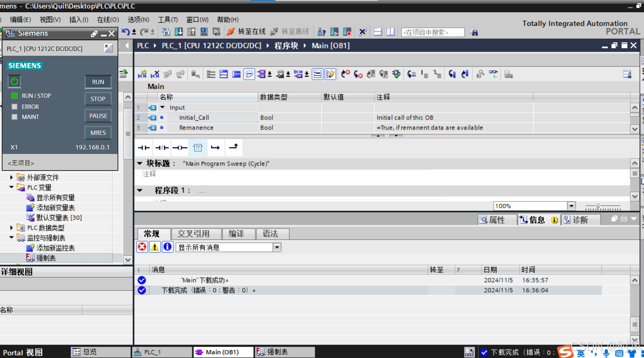Toggle the RUN / STOP indicator
This screenshot has width=644, height=358.
pos(14,96)
